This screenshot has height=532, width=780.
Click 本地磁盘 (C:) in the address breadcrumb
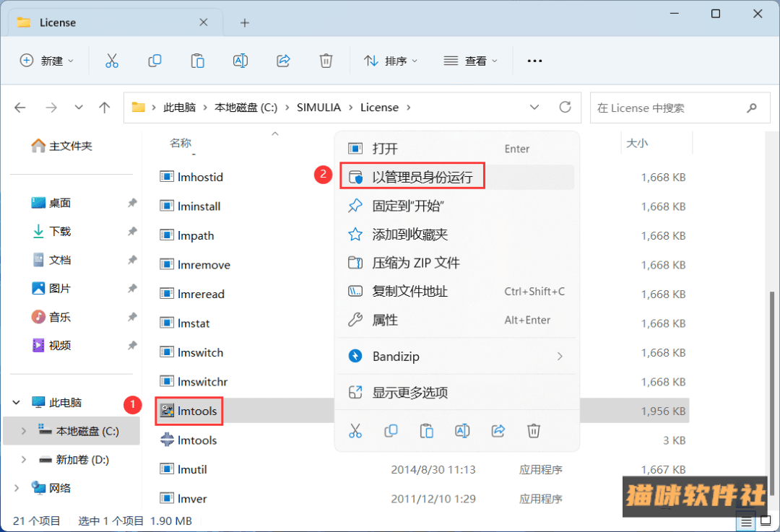[x=246, y=108]
